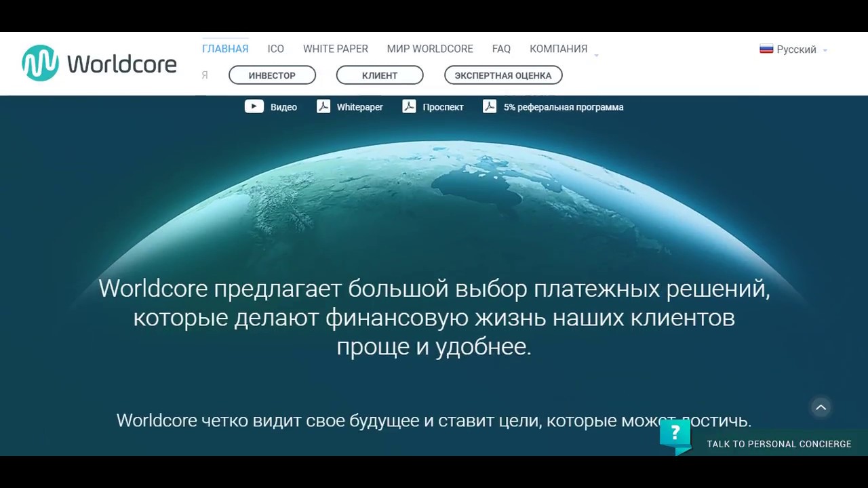Open the КОМПАНИЯ menu item
Screen dimensions: 868x488
click(x=558, y=49)
